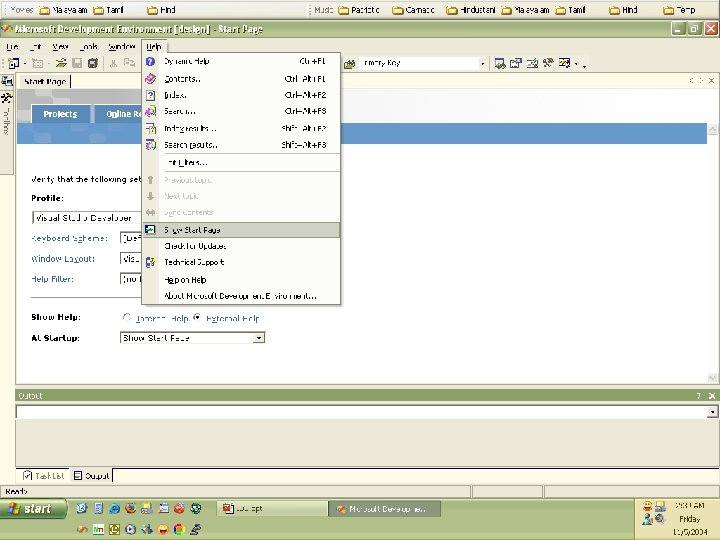Open the Add New Item dropdown arrow
Screen dimensions: 720x540
pos(48,63)
